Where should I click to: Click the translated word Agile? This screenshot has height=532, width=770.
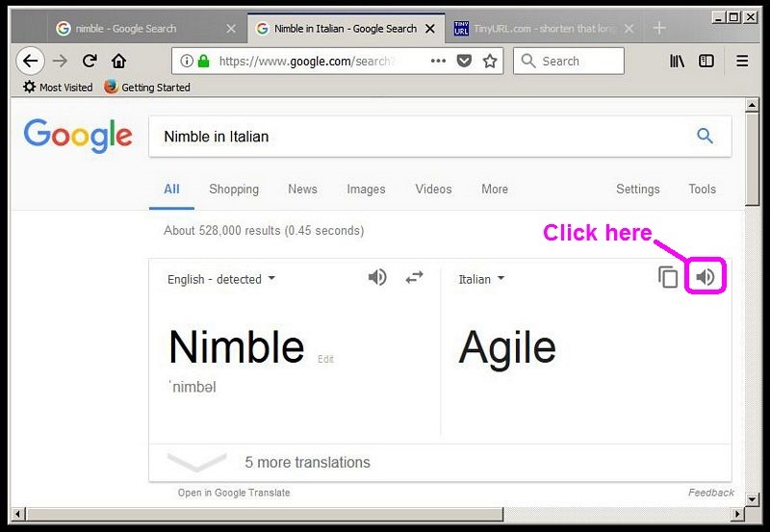pos(507,347)
